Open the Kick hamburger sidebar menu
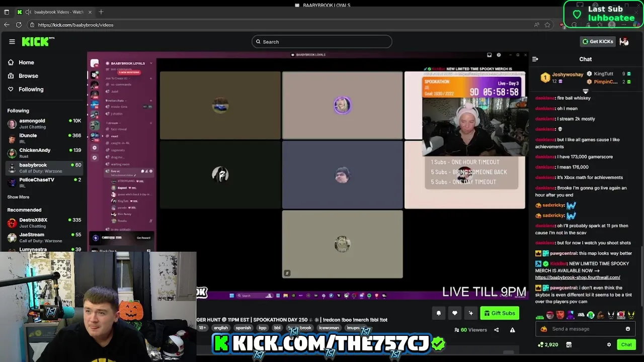 coord(12,42)
